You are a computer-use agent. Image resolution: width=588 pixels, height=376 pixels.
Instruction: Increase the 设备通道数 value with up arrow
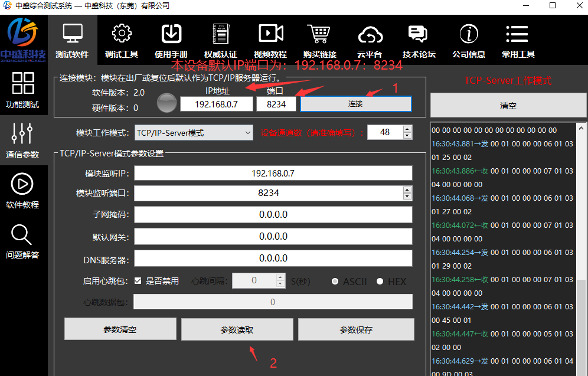pyautogui.click(x=407, y=129)
